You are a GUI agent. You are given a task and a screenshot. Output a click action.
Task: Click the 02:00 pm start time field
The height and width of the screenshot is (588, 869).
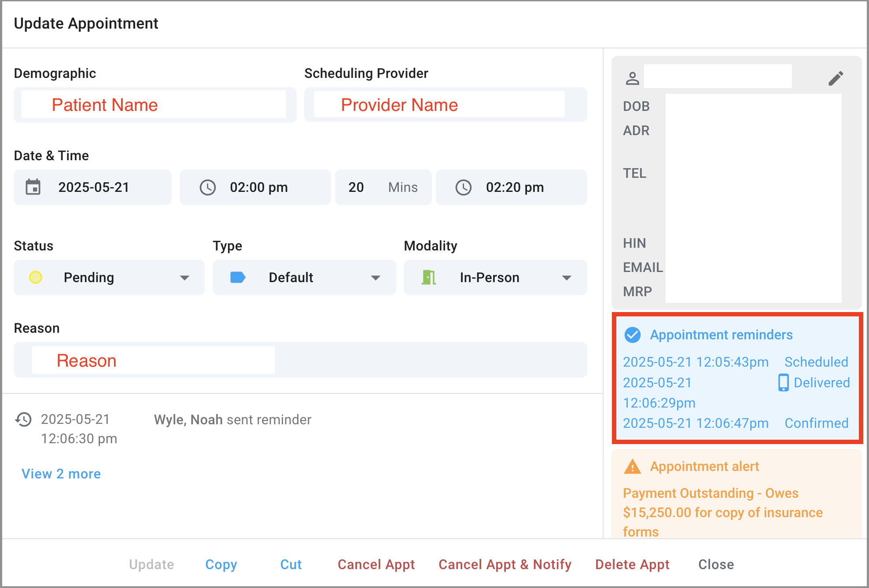[x=255, y=187]
